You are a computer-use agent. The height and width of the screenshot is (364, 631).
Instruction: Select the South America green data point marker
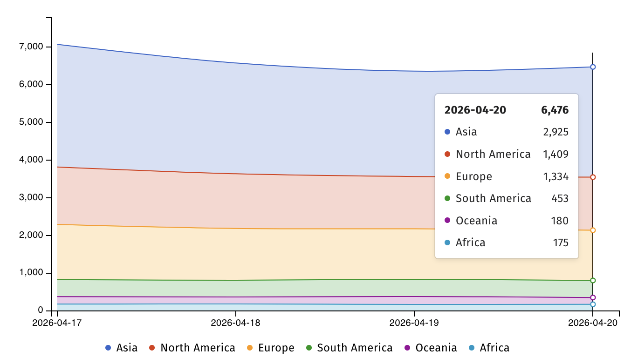click(x=593, y=280)
